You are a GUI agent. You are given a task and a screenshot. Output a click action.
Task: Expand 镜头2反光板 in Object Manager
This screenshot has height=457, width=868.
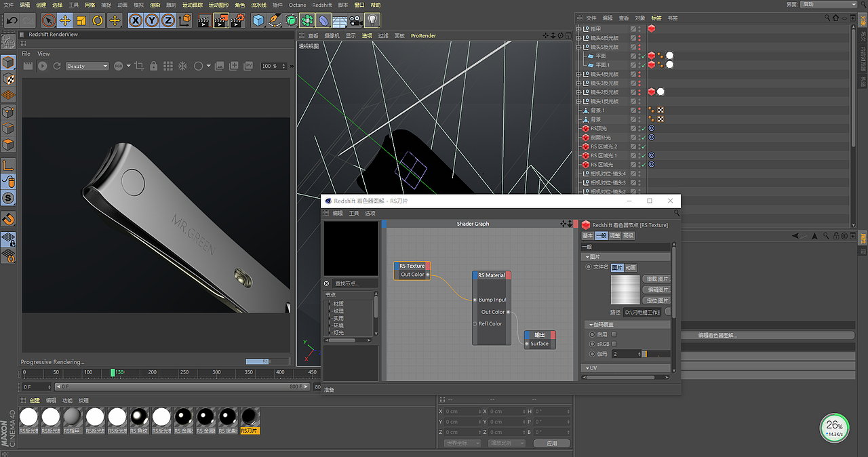(579, 92)
